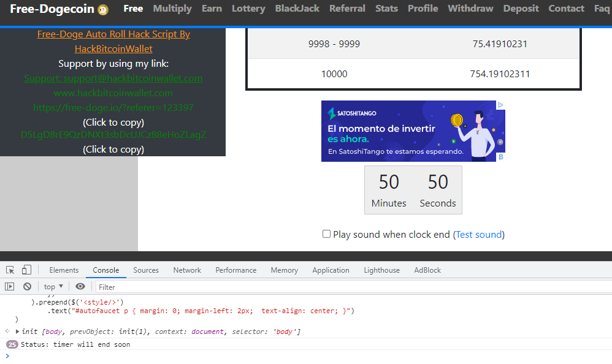Open the Free nav item
Image resolution: width=612 pixels, height=364 pixels.
point(133,9)
